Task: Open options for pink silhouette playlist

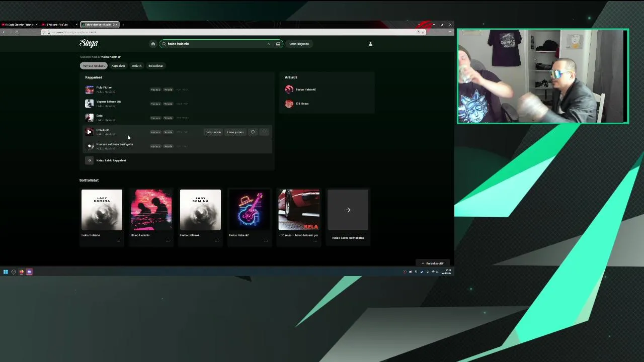Action: [x=168, y=241]
